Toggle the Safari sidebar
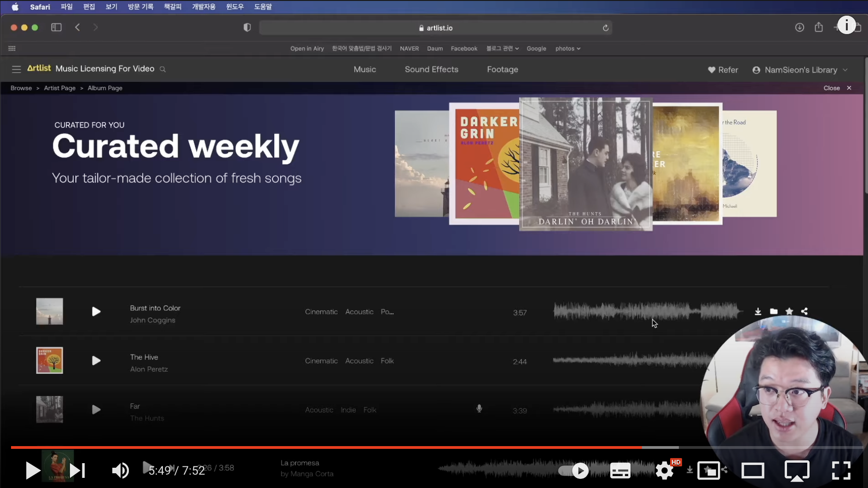Viewport: 868px width, 488px height. (56, 28)
